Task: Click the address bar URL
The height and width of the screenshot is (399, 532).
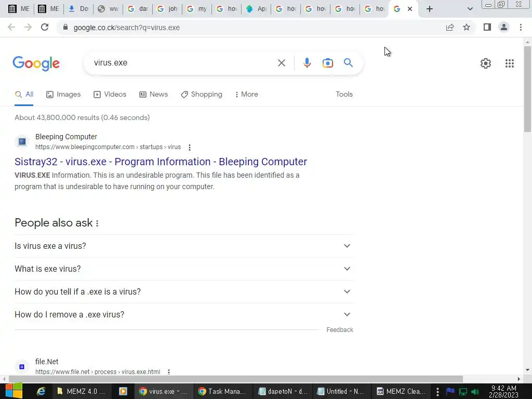Action: point(127,28)
